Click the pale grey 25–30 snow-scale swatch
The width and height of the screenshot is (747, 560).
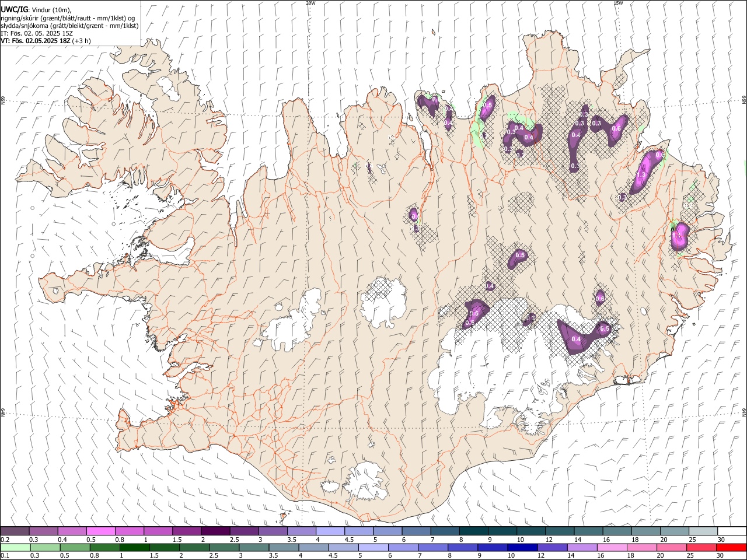[x=703, y=531]
